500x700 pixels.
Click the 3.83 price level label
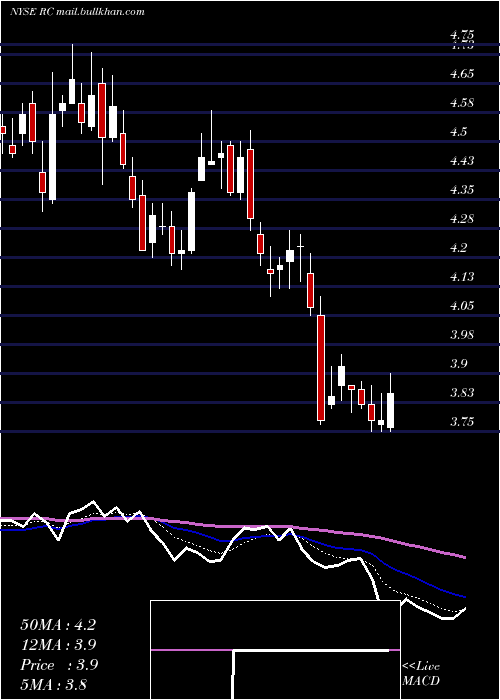click(462, 393)
